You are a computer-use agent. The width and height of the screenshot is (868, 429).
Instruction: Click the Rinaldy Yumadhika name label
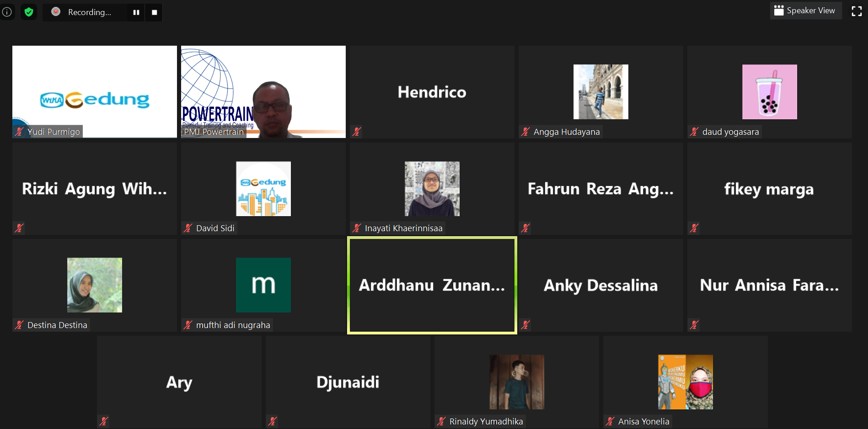[x=486, y=421]
